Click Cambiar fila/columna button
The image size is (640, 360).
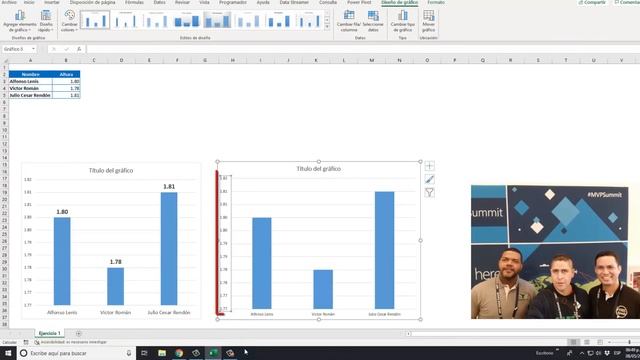coord(349,21)
